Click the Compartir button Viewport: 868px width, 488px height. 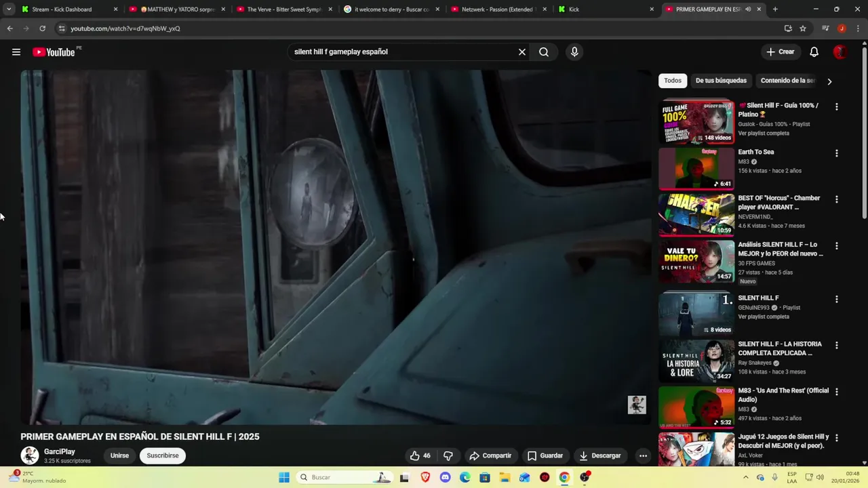click(x=490, y=455)
